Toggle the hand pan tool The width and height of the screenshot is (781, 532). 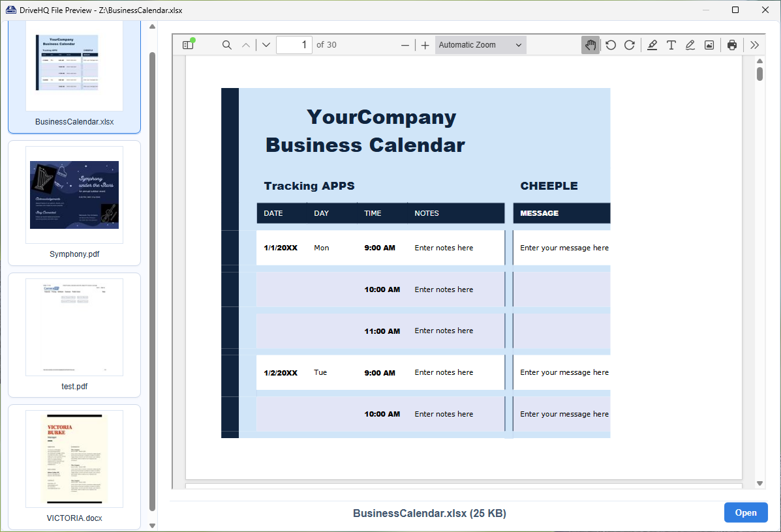[590, 45]
